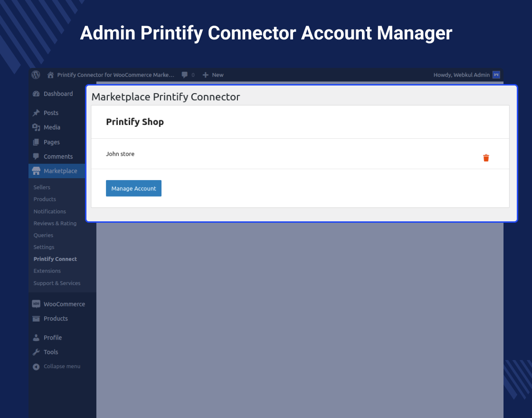Viewport: 532px width, 418px height.
Task: Open the site name link in admin bar
Action: [115, 75]
